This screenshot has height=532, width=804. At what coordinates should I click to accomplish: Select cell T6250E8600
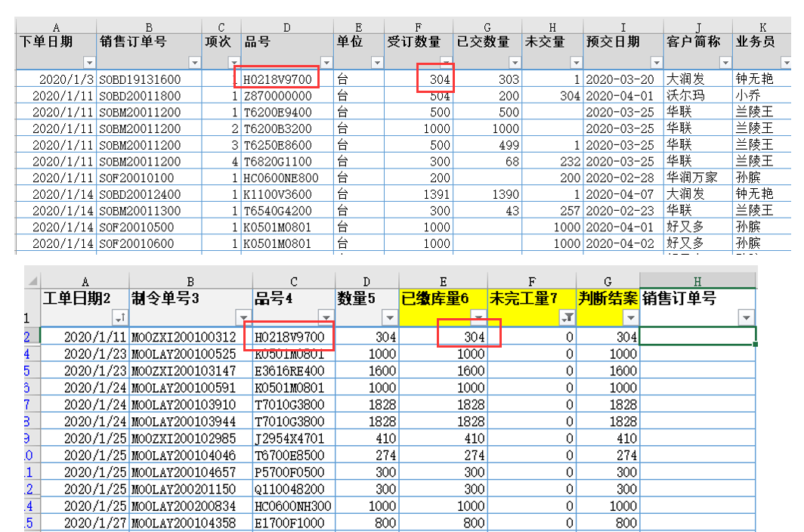pos(287,144)
